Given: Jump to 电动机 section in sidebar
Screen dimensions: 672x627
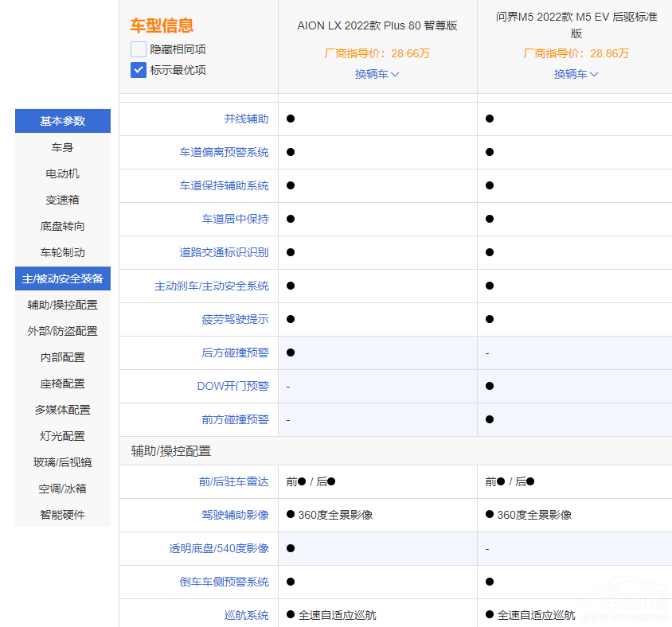Looking at the screenshot, I should [x=63, y=173].
